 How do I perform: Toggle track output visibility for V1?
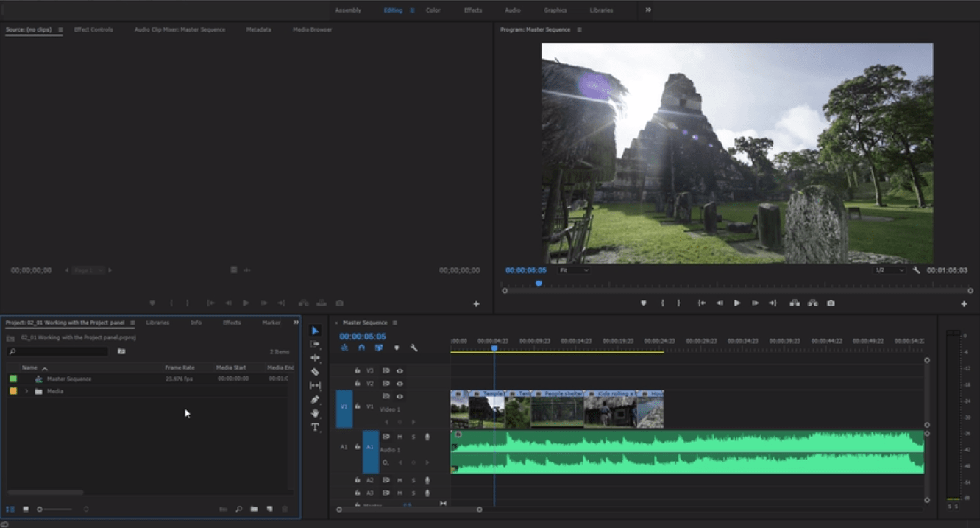pyautogui.click(x=401, y=397)
